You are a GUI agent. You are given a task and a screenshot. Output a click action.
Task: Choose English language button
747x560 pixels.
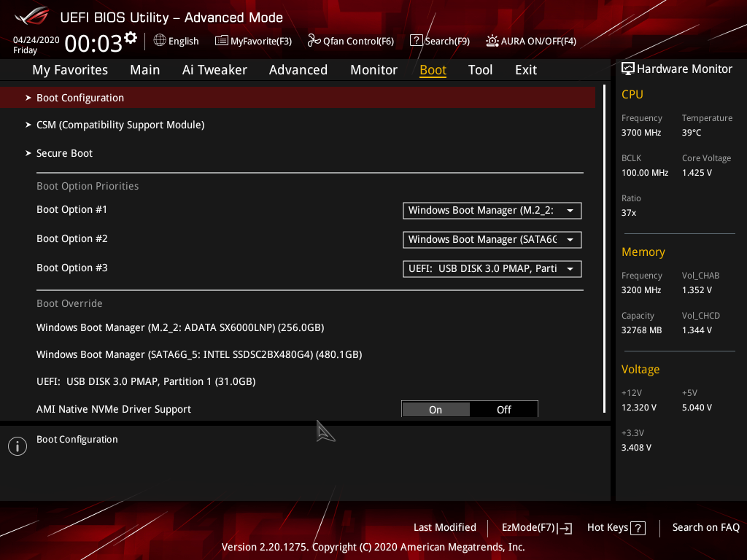[x=183, y=42]
